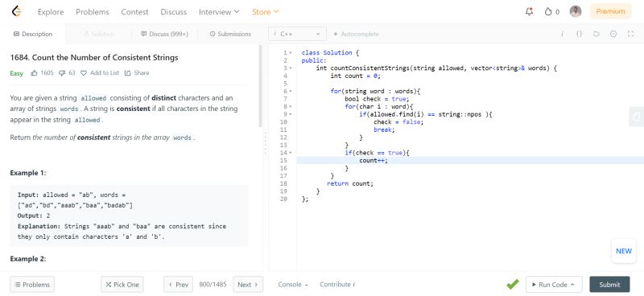
Task: Click the 800/1485 problem counter
Action: coord(213,285)
